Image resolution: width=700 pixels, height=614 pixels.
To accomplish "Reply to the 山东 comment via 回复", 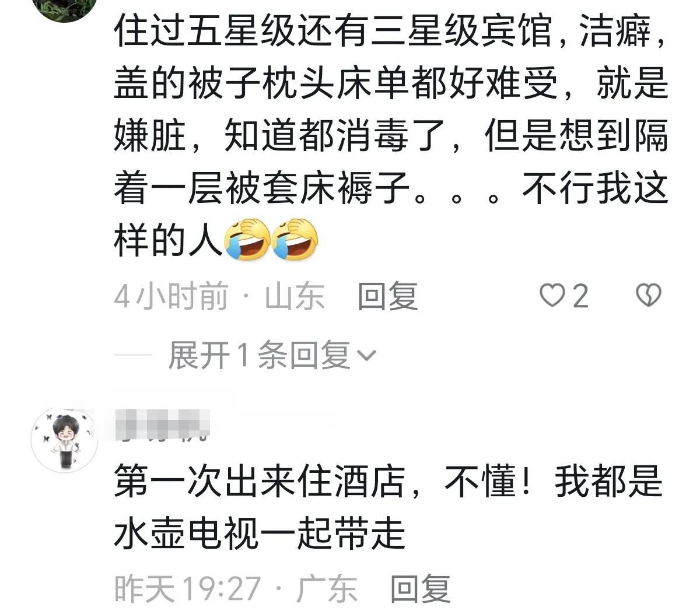I will 387,296.
